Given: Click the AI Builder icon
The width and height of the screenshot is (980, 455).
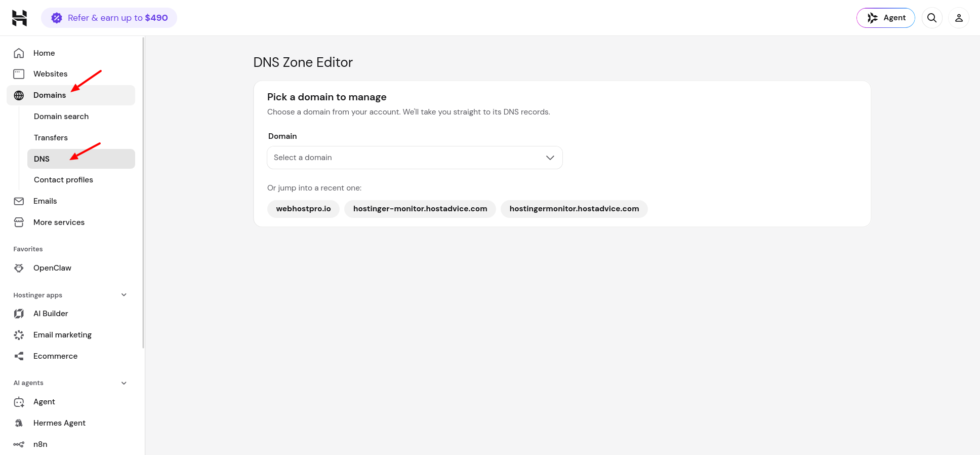Looking at the screenshot, I should pos(19,314).
